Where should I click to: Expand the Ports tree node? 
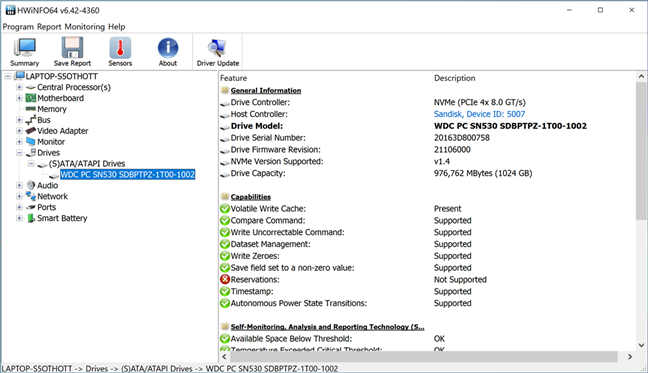tap(19, 207)
